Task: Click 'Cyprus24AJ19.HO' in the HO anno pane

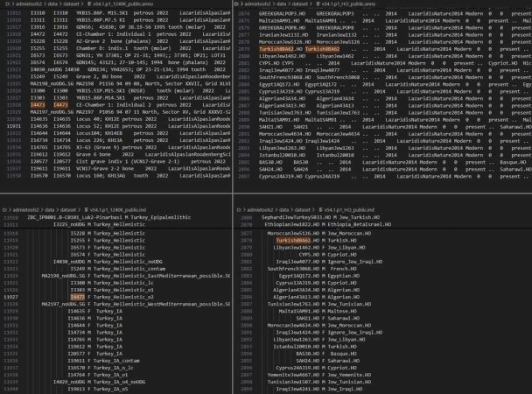Action: point(281,177)
